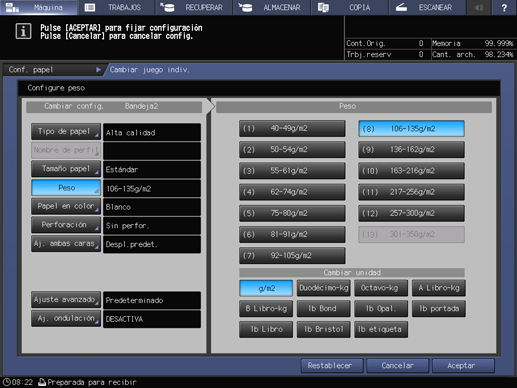
Task: Click the Blanco color value
Action: pos(152,207)
